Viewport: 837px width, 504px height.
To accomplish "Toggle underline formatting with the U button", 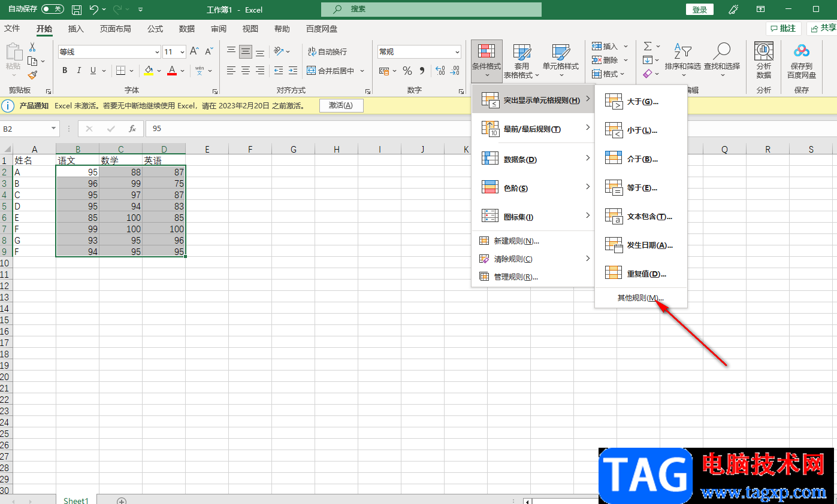I will pos(93,71).
